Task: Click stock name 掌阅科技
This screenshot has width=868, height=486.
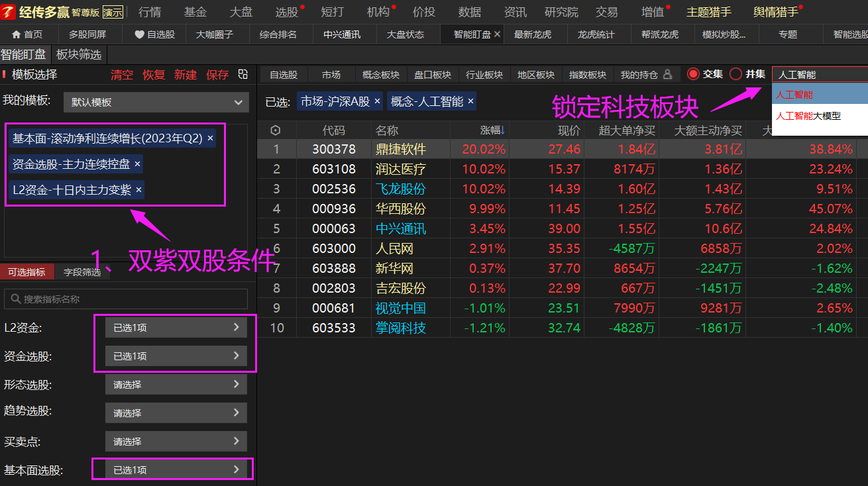Action: (x=400, y=328)
